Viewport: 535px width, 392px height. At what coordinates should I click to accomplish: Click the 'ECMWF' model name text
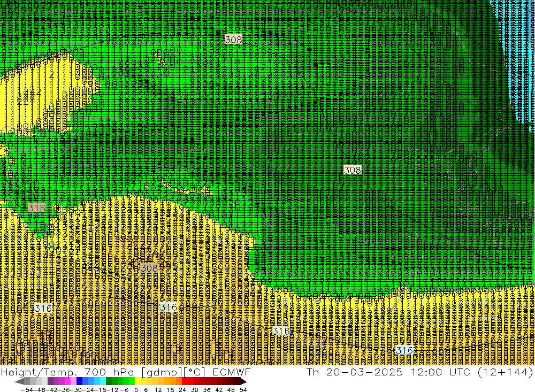click(231, 372)
